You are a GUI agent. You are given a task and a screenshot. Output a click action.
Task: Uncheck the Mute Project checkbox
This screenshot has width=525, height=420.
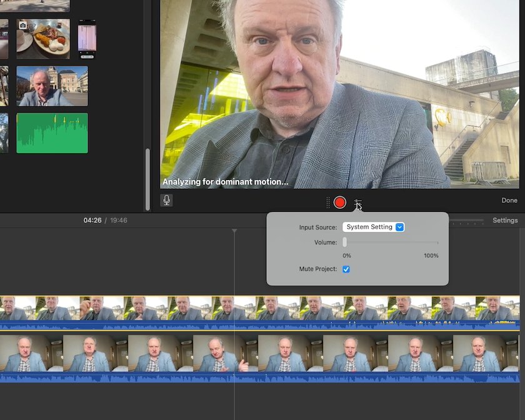click(x=346, y=269)
